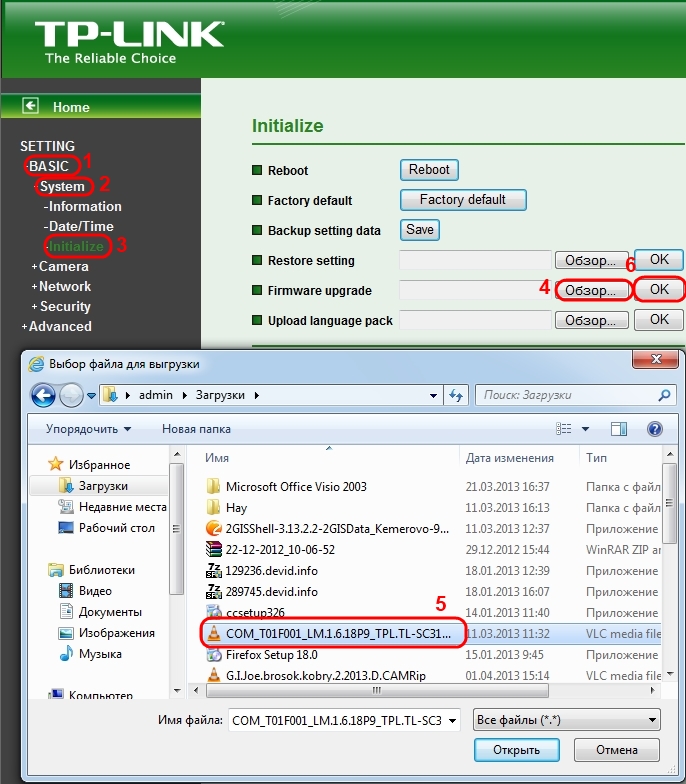The height and width of the screenshot is (784, 686).
Task: Click the Home back-arrow icon
Action: coord(30,106)
